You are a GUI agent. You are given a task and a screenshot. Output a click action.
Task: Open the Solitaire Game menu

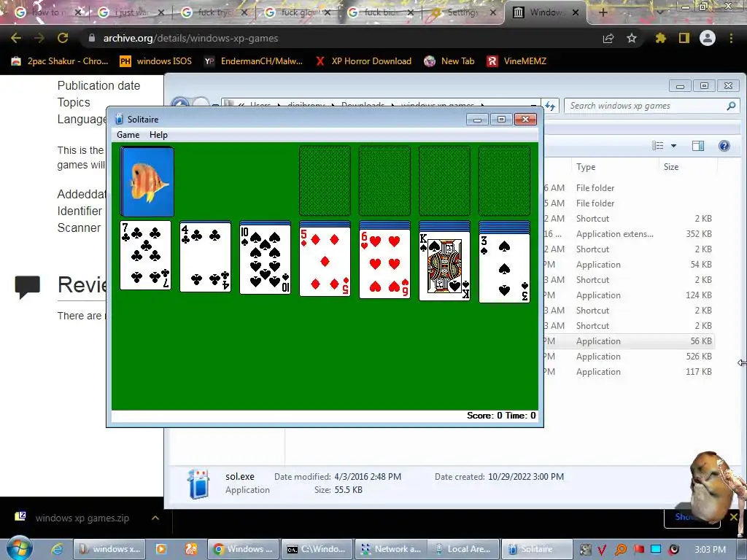coord(128,135)
